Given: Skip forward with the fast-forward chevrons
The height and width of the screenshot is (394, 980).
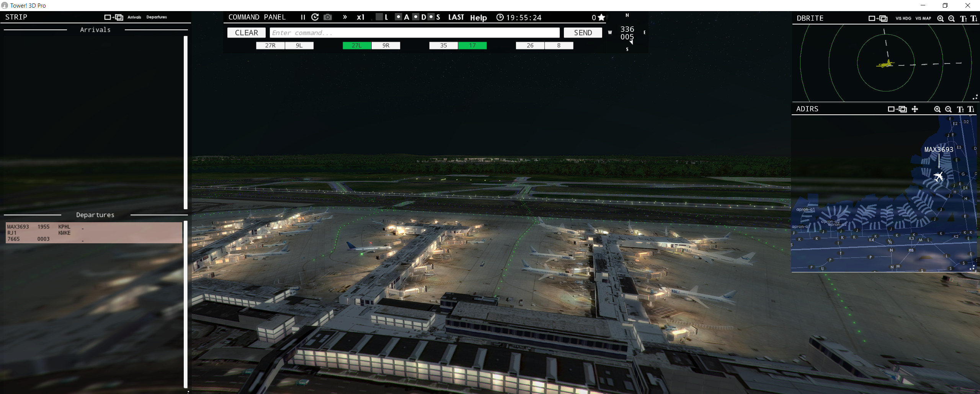Looking at the screenshot, I should (x=345, y=17).
